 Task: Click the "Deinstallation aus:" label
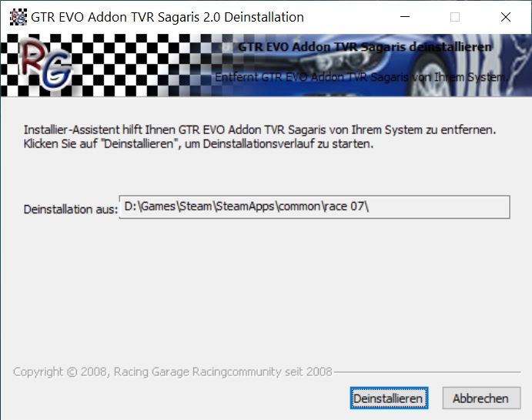click(71, 209)
